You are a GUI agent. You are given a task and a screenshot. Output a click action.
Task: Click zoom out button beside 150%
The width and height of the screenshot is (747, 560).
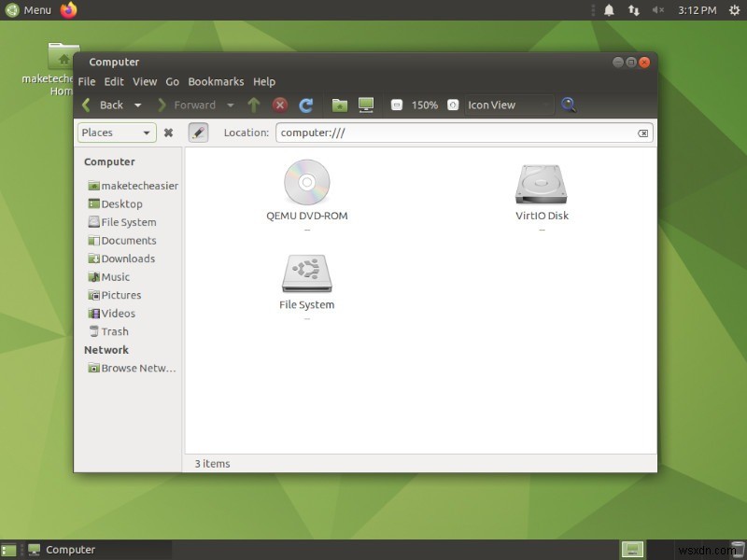pos(397,105)
